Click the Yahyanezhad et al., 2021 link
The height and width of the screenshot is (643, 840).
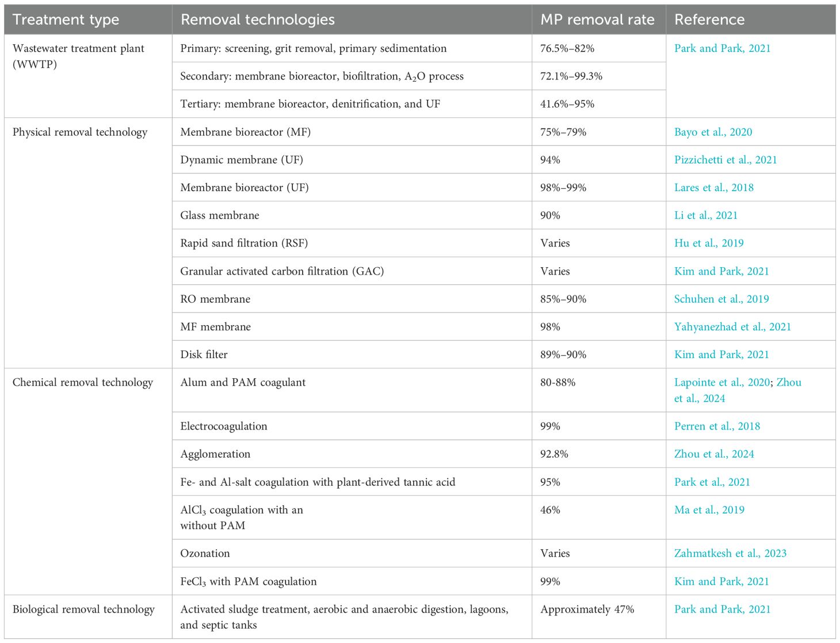(x=732, y=326)
